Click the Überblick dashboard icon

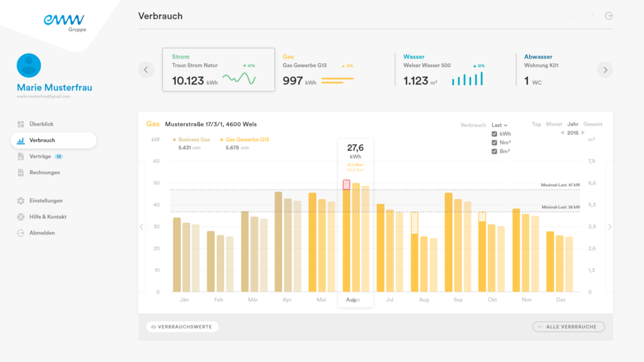[21, 124]
